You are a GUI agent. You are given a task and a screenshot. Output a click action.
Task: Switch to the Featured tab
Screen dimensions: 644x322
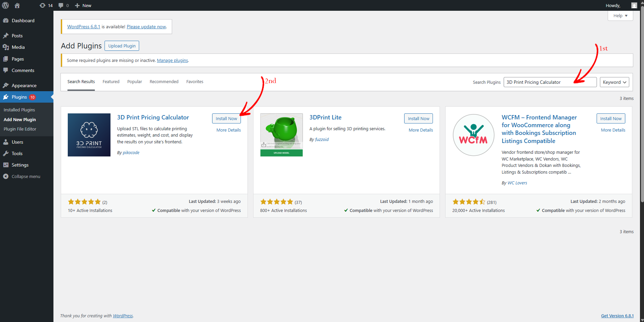point(111,82)
